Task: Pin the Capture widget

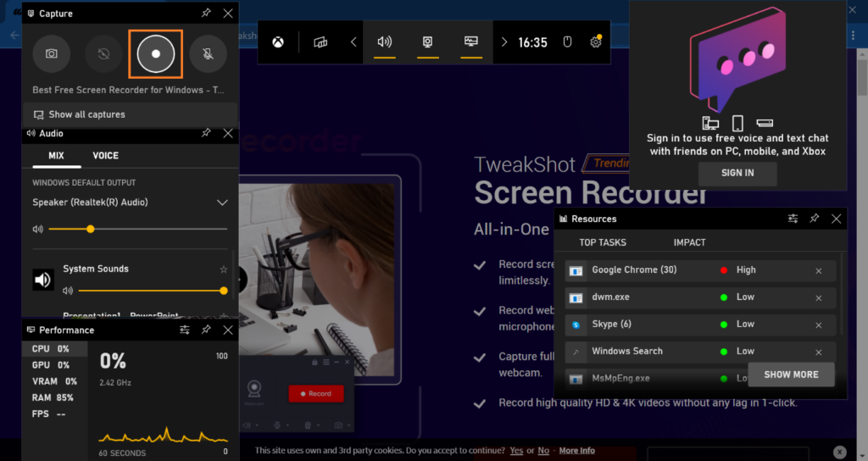Action: (206, 13)
